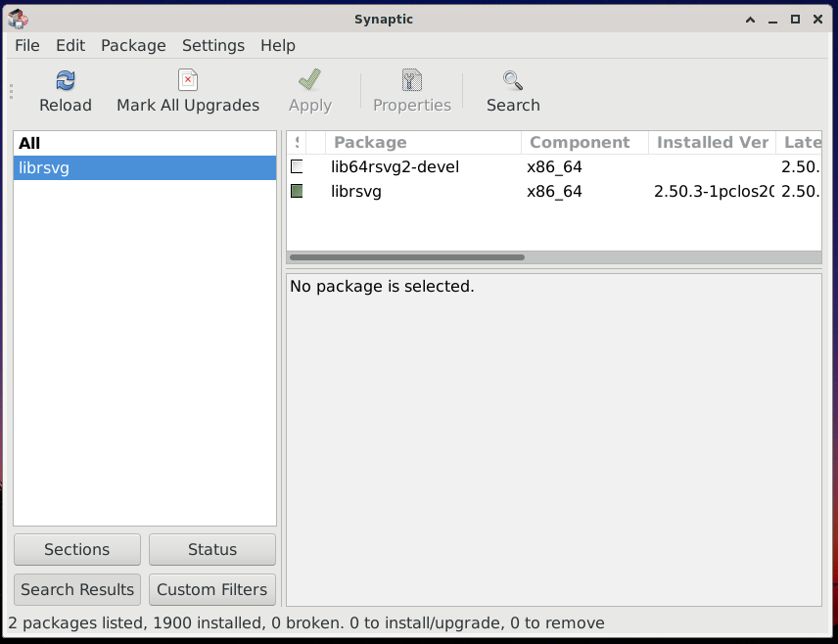Viewport: 838px width, 644px height.
Task: Open the Edit menu
Action: [x=70, y=46]
